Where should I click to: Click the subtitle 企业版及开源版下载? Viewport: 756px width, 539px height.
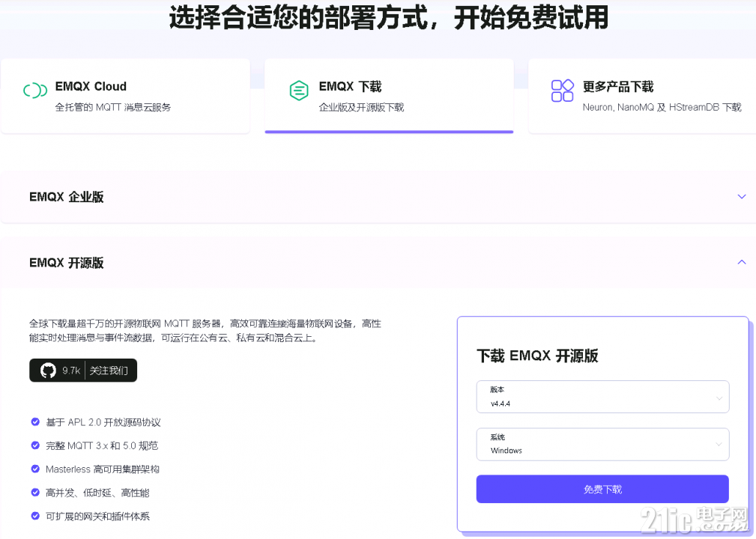coord(361,107)
